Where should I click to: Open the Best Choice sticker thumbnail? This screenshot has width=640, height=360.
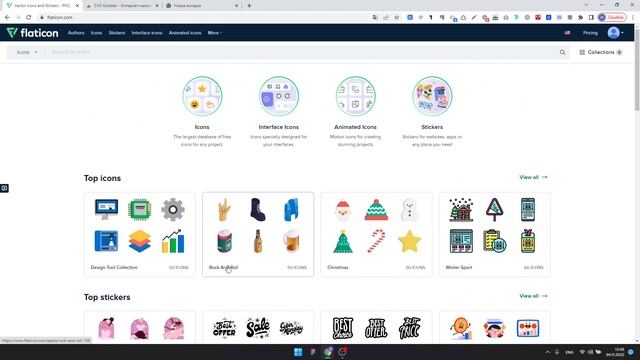(343, 328)
